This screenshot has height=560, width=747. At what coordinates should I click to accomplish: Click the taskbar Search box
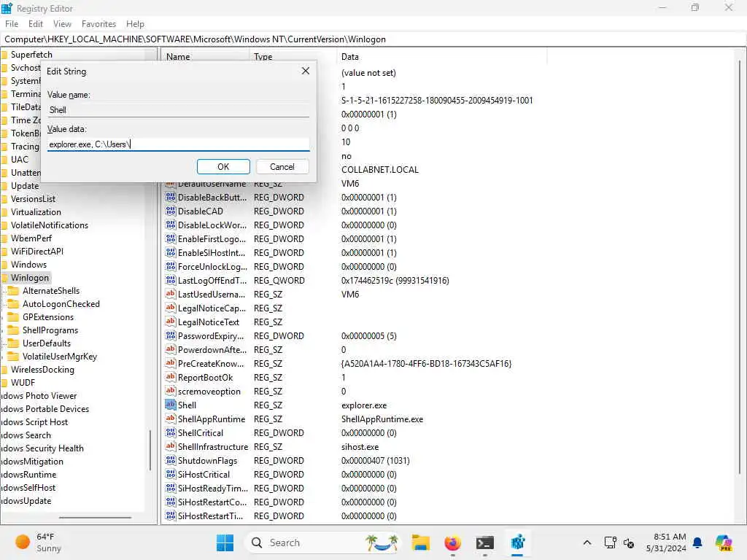pos(323,542)
